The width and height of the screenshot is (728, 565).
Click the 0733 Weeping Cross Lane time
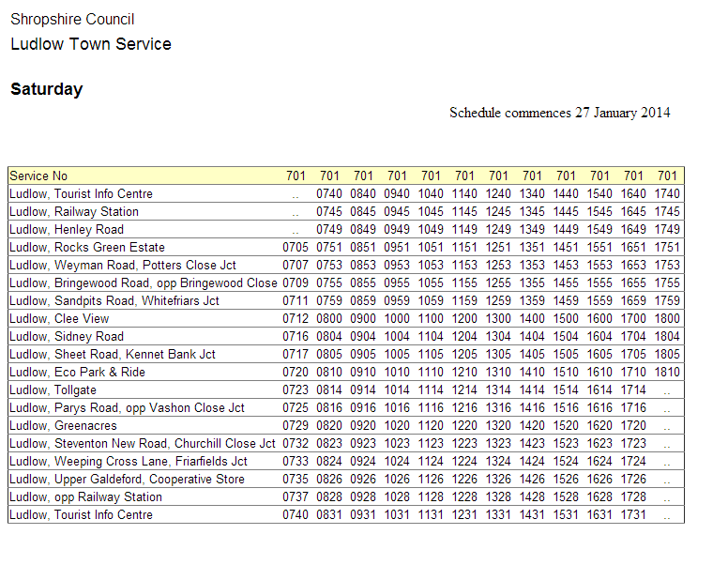pyautogui.click(x=296, y=462)
